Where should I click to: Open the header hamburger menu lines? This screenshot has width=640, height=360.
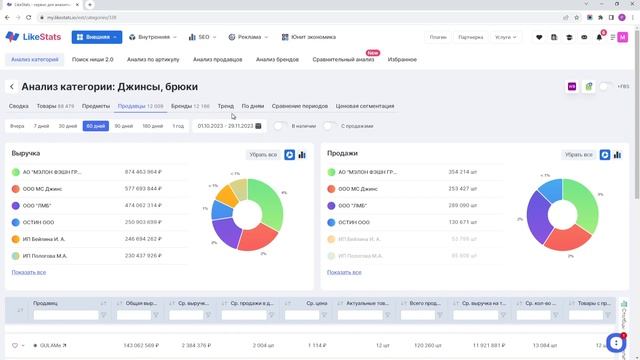pyautogui.click(x=613, y=37)
